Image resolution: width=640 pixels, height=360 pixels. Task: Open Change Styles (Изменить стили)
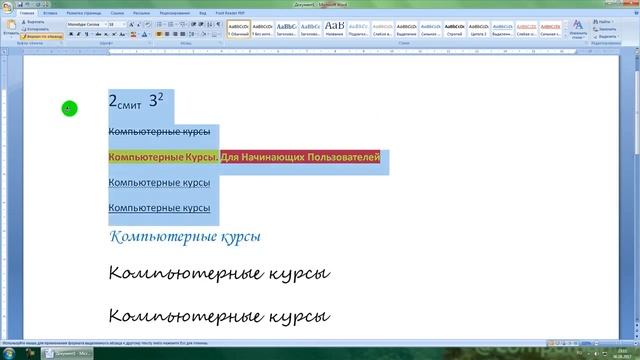(x=578, y=29)
